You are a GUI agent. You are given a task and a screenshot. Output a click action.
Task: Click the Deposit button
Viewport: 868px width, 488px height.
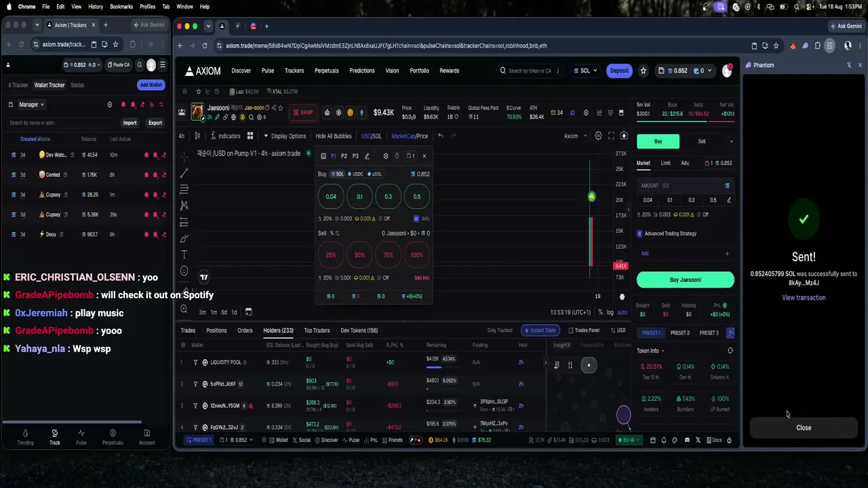pyautogui.click(x=619, y=70)
